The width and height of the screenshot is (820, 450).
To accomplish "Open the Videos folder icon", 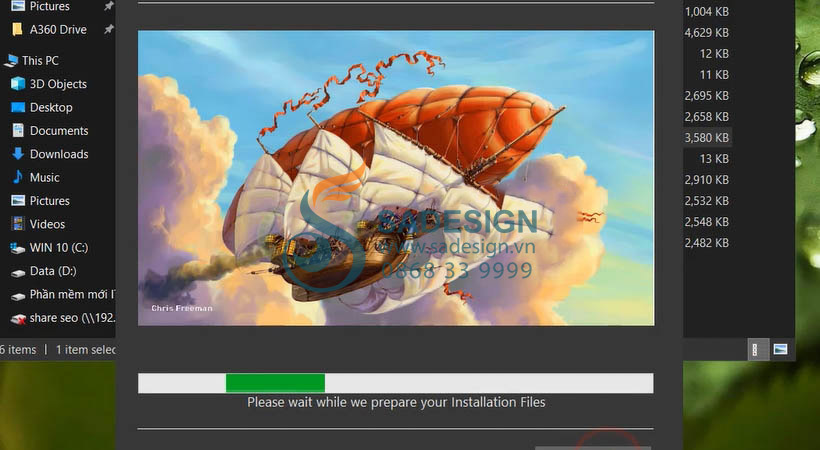I will pos(18,224).
